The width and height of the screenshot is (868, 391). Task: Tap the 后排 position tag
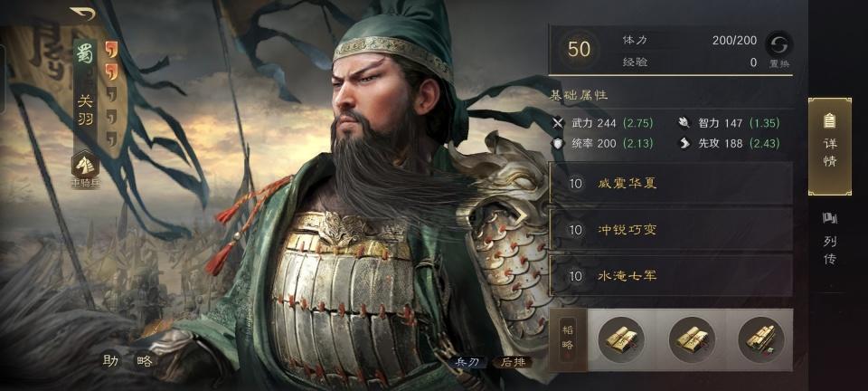click(514, 362)
